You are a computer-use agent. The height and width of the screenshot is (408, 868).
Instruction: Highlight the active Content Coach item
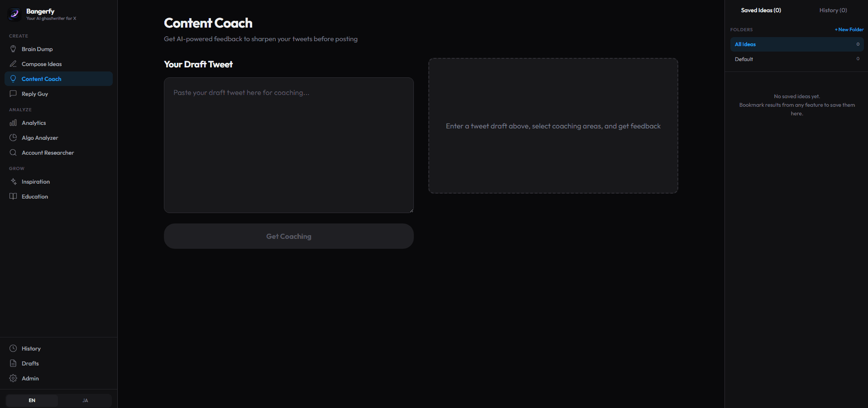coord(40,79)
